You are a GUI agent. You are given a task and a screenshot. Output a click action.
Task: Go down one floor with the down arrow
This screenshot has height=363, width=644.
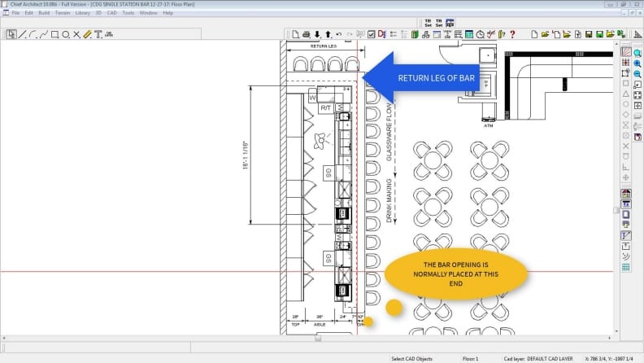coord(317,34)
